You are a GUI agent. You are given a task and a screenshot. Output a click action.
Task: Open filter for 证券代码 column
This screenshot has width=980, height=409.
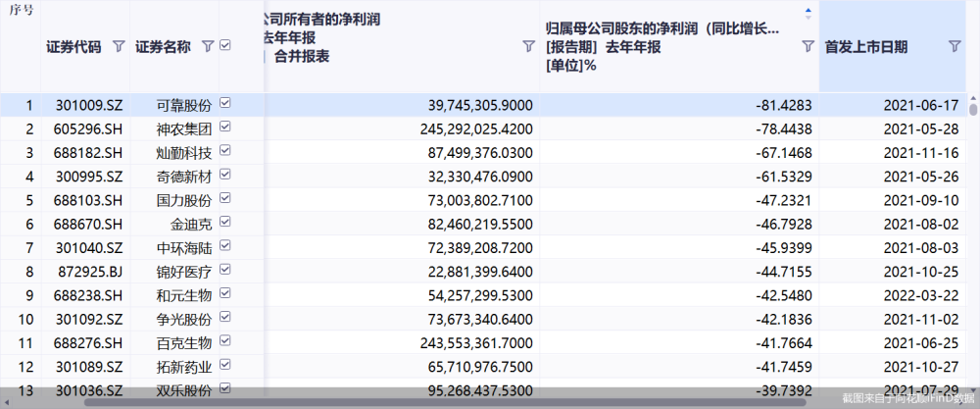[x=119, y=46]
